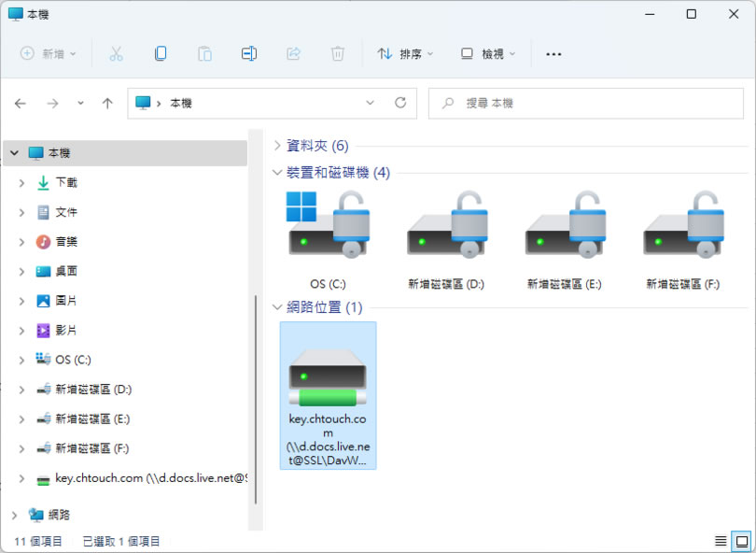Screen dimensions: 756x553
Task: Select the key.chtouch.com network drive thumbnail
Action: [x=328, y=394]
